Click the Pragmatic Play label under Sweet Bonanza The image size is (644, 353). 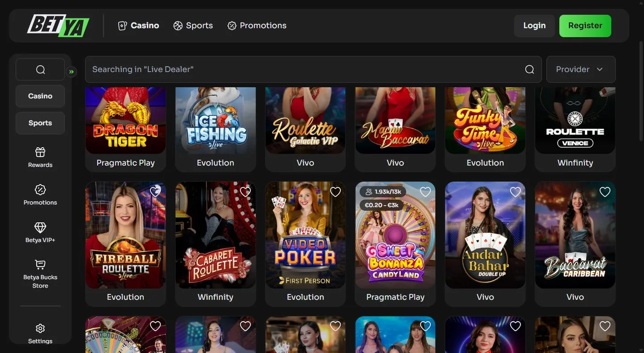point(395,297)
